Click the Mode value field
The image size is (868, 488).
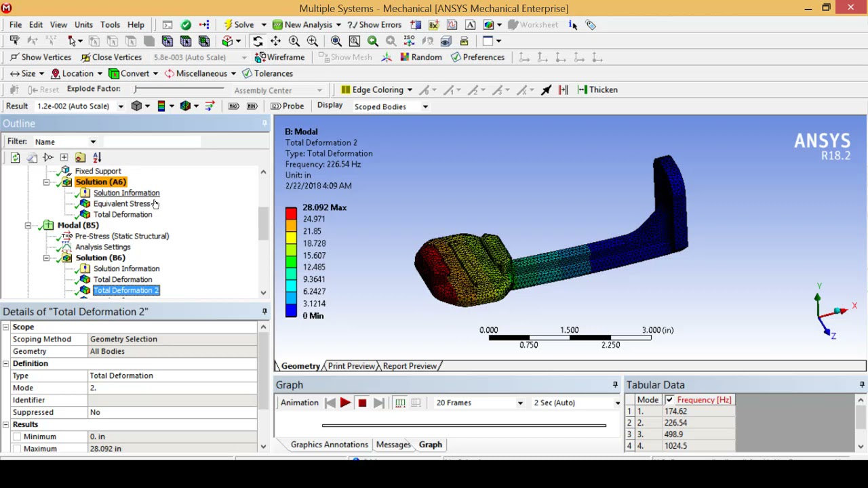pyautogui.click(x=172, y=388)
